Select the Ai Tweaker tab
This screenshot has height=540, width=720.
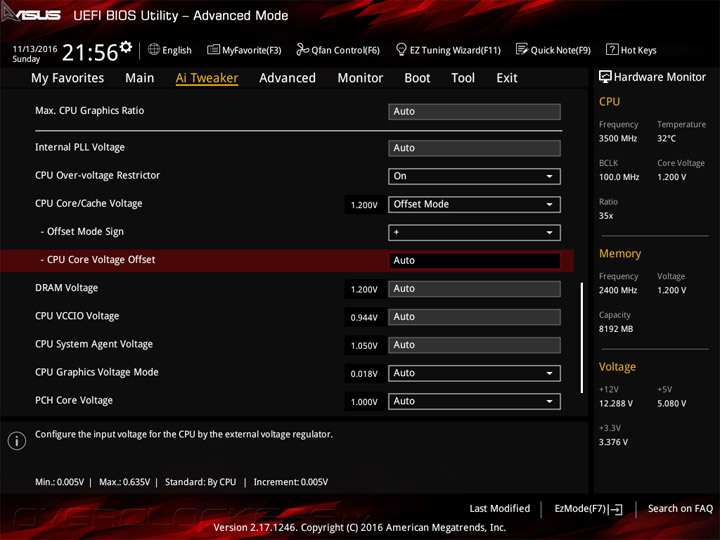207,78
